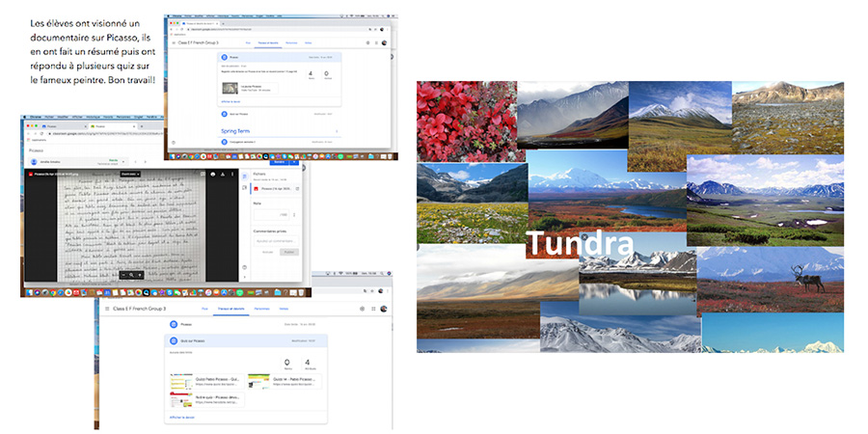Click the blue Rendre button in the grading view
868x434 pixels.
(280, 162)
